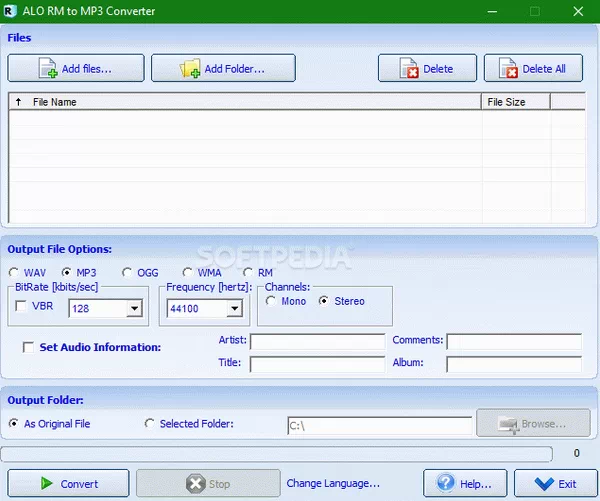This screenshot has height=501, width=600.
Task: Choose the Selected Folder output option
Action: point(151,424)
